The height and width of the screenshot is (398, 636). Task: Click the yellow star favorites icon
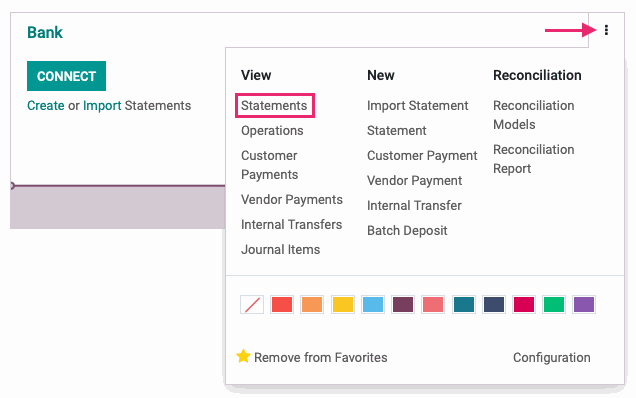(243, 356)
